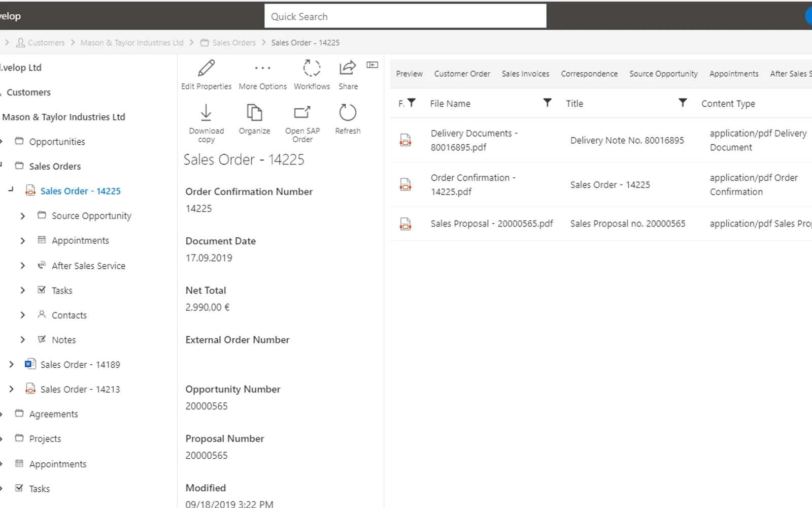Sort by File Name column header

(450, 103)
